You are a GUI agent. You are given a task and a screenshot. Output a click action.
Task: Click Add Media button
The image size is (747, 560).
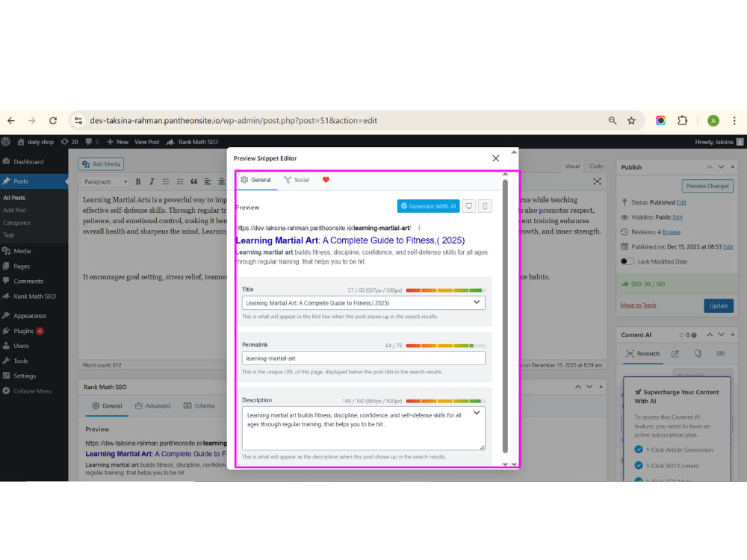tap(101, 164)
